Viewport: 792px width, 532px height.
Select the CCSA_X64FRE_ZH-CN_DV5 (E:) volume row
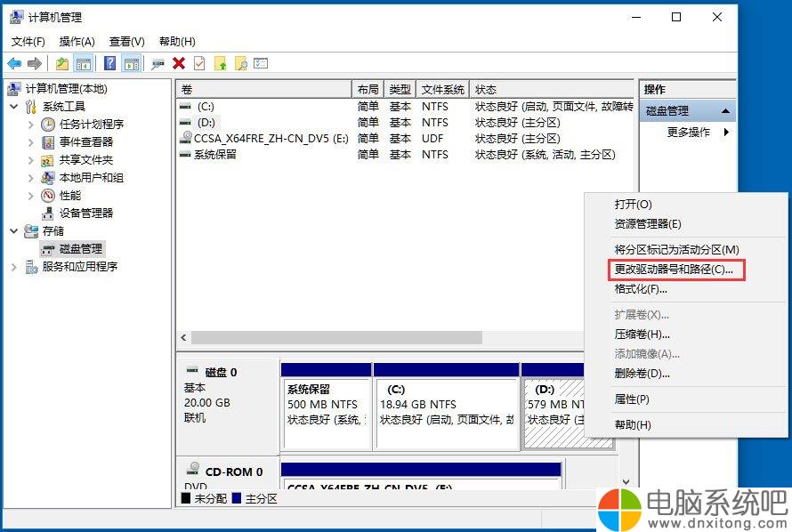(x=405, y=138)
